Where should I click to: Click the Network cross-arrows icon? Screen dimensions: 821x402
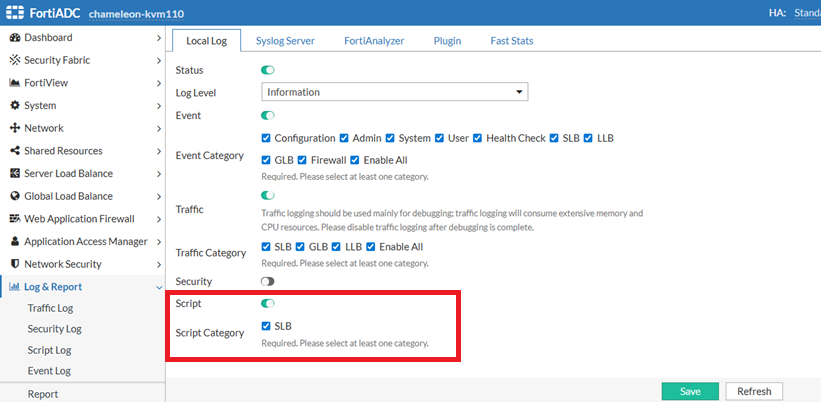pos(15,128)
